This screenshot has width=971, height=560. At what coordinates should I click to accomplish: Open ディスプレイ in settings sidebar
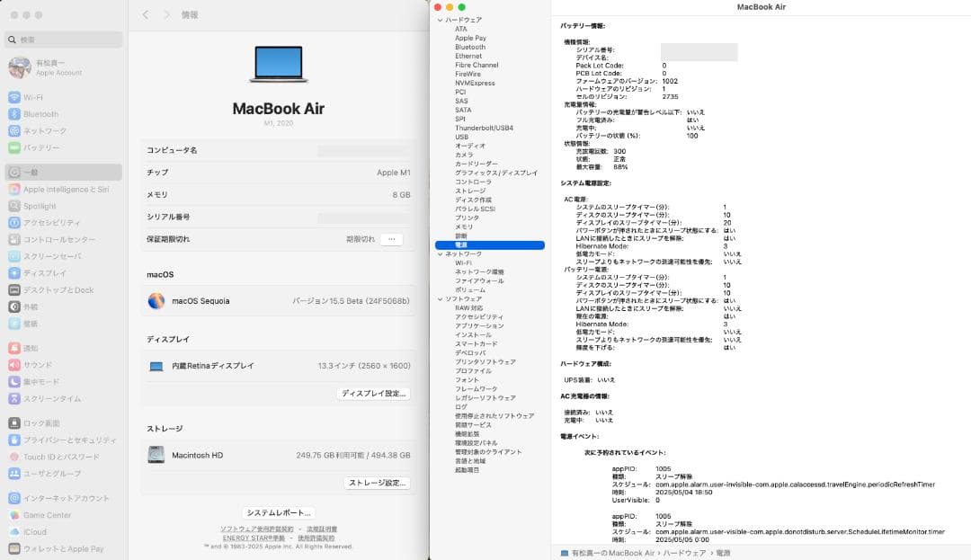[63, 273]
